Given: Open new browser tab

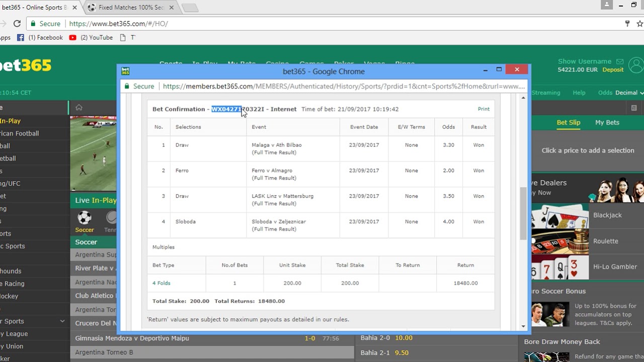Looking at the screenshot, I should point(189,8).
